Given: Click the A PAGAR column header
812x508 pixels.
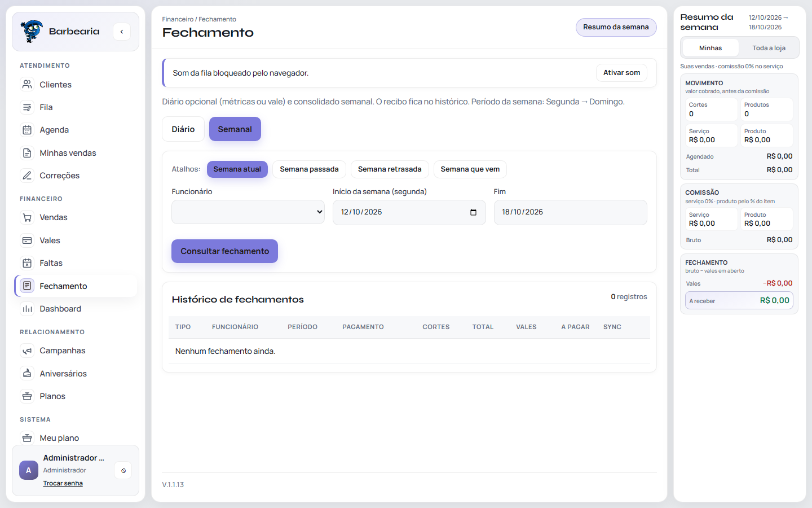Looking at the screenshot, I should 576,327.
